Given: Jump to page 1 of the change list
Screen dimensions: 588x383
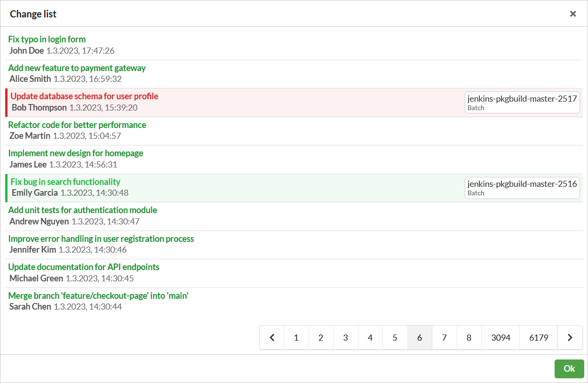Looking at the screenshot, I should (296, 337).
